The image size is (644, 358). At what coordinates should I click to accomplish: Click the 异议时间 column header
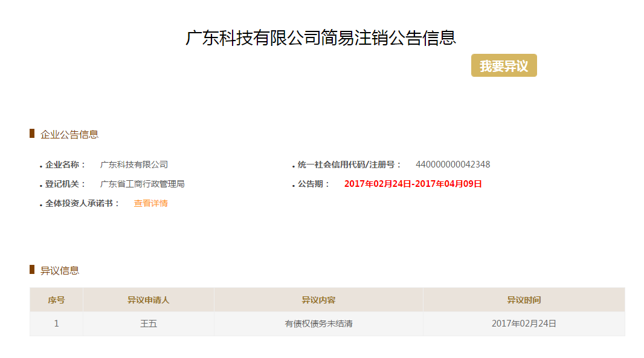524,300
